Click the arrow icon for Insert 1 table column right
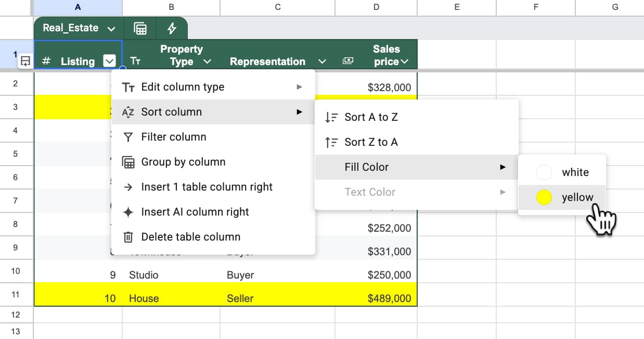 (128, 187)
